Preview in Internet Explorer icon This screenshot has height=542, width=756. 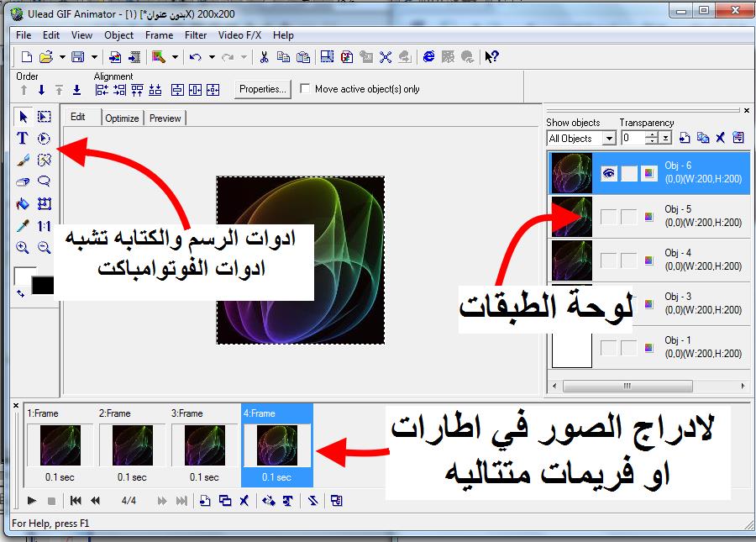coord(429,57)
